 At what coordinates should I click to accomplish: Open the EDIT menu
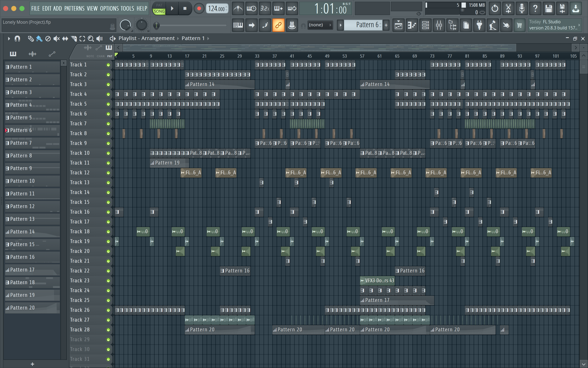pos(47,9)
